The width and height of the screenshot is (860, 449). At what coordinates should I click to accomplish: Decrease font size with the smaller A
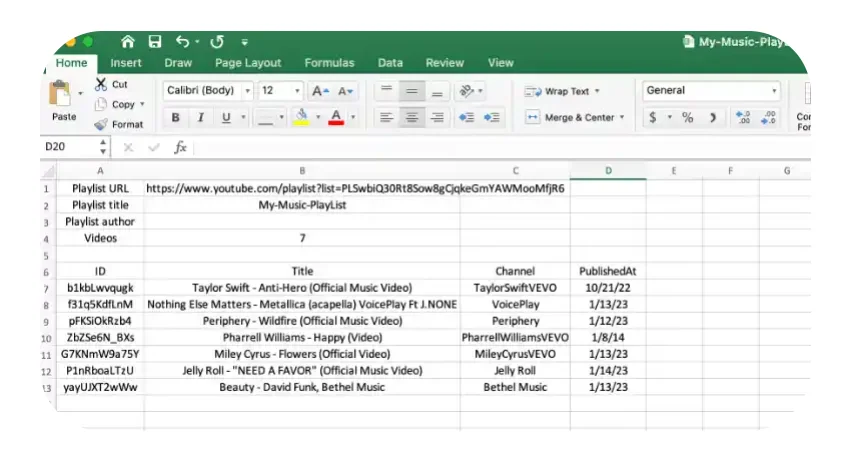click(345, 91)
